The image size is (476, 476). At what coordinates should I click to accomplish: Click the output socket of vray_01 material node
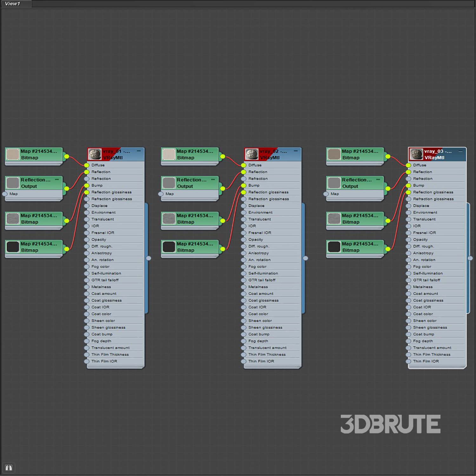(149, 258)
